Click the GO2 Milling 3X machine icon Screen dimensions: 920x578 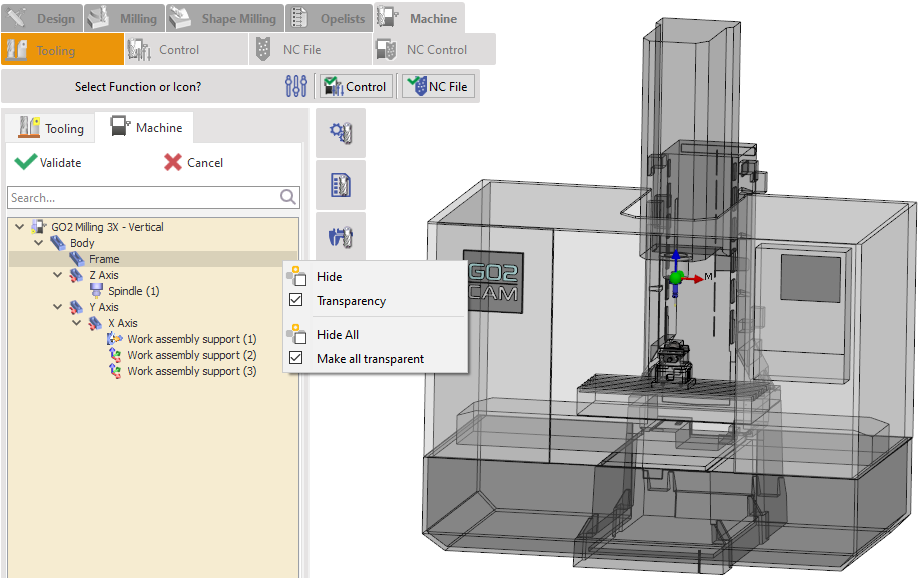[39, 227]
